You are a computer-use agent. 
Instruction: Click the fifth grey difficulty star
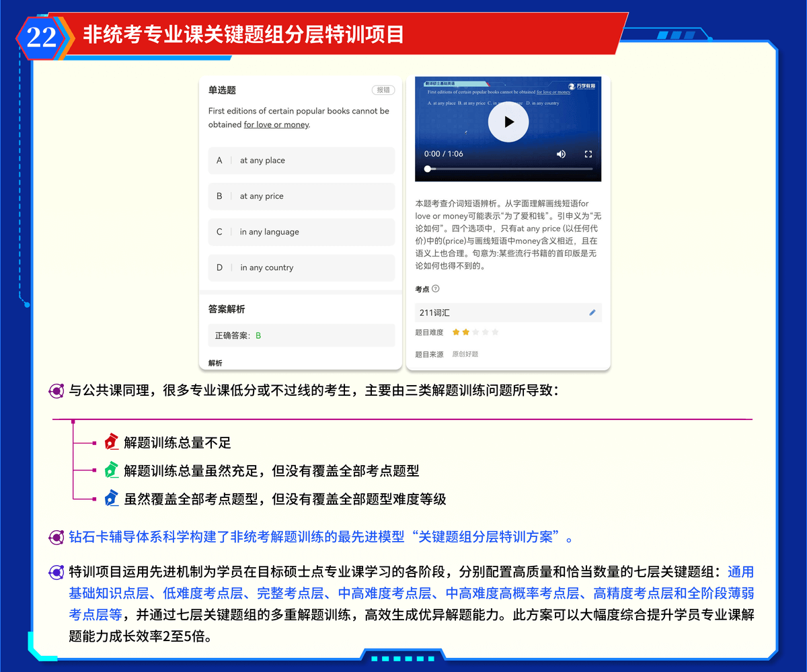pyautogui.click(x=496, y=332)
